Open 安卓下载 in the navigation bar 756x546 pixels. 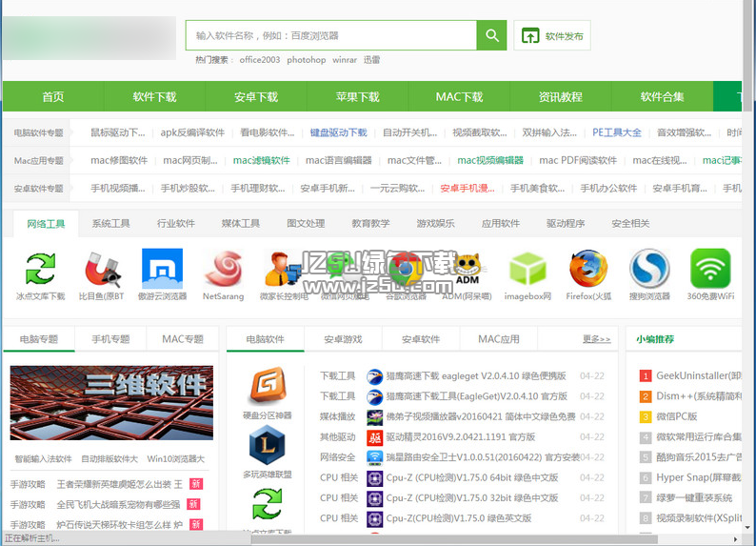pyautogui.click(x=256, y=97)
